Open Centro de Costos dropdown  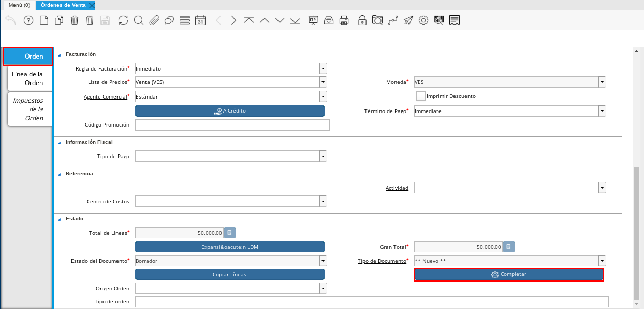(x=323, y=201)
